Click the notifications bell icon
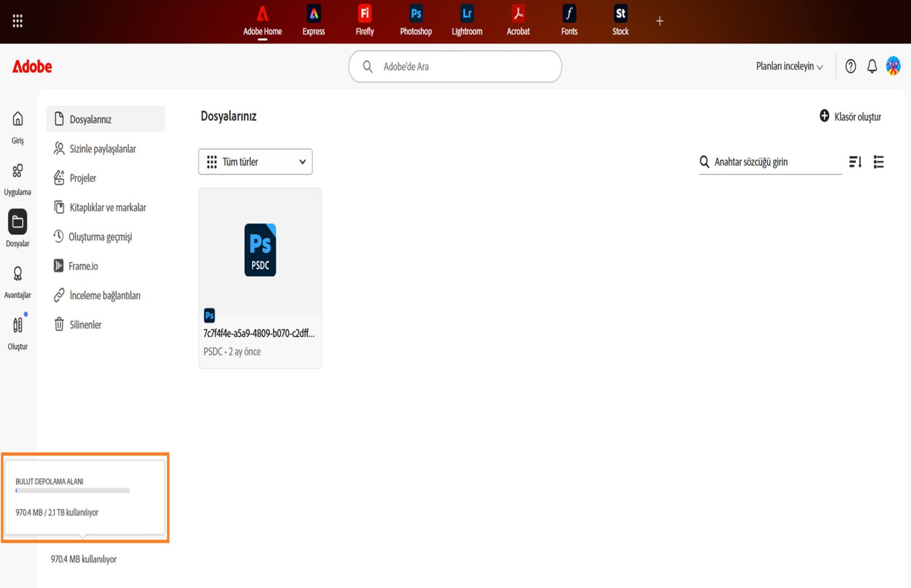The height and width of the screenshot is (588, 911). (x=872, y=66)
